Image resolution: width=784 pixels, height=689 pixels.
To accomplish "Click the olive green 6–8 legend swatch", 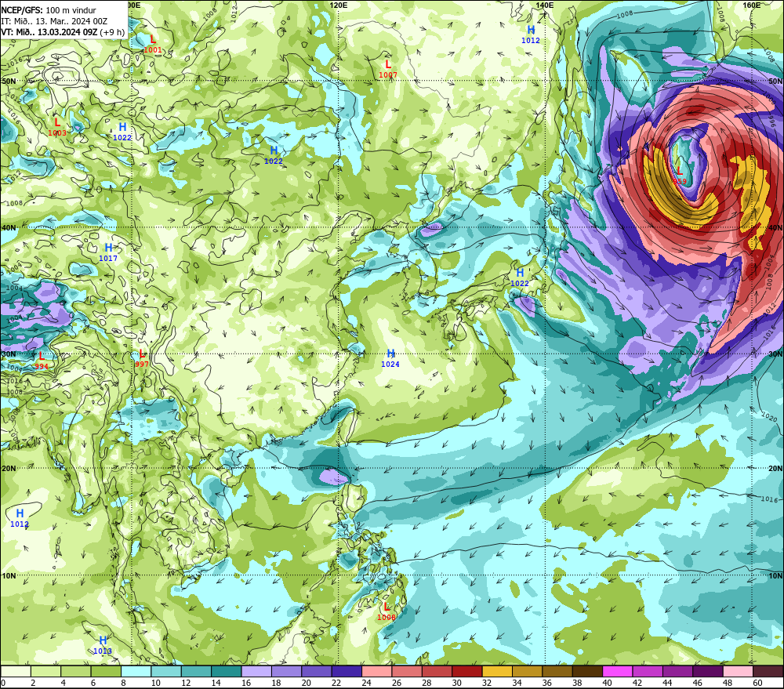I will point(106,672).
